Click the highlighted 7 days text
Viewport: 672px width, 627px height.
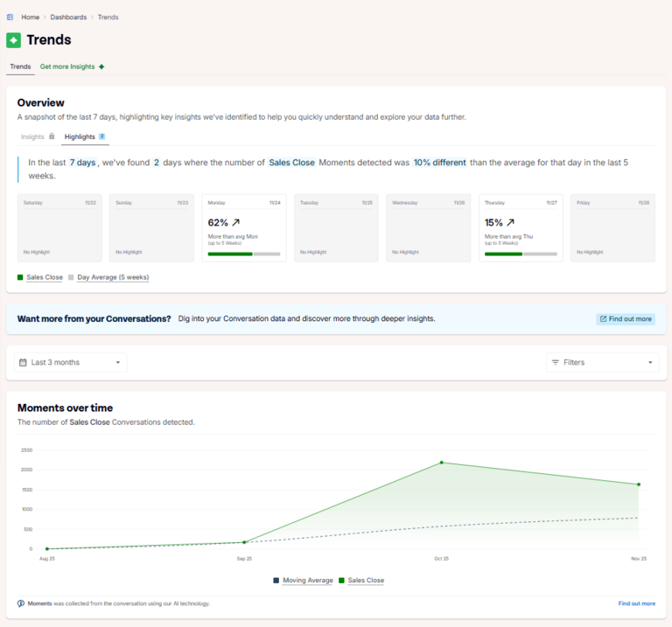tap(83, 163)
